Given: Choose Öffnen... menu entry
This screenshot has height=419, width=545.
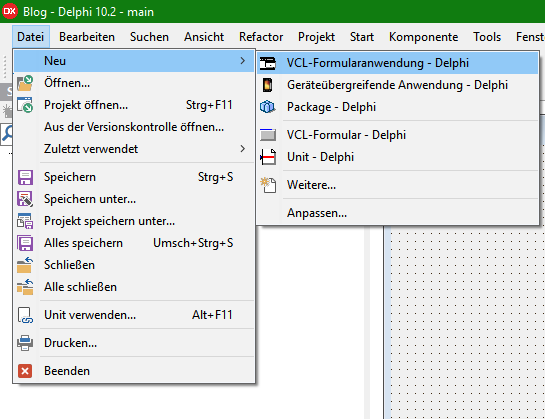Looking at the screenshot, I should pos(134,83).
